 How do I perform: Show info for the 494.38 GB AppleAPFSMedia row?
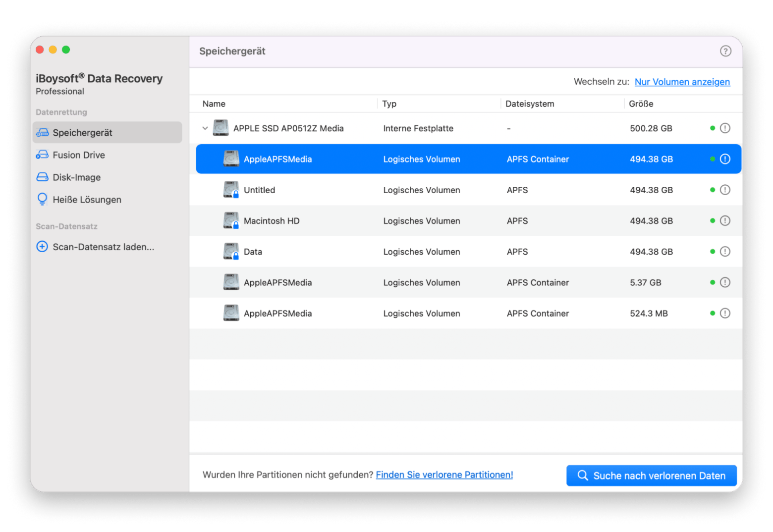pos(725,159)
